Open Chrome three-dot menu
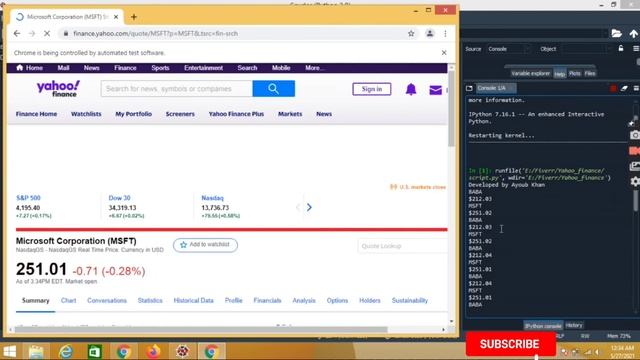Viewport: 640px width, 360px height. click(x=445, y=33)
